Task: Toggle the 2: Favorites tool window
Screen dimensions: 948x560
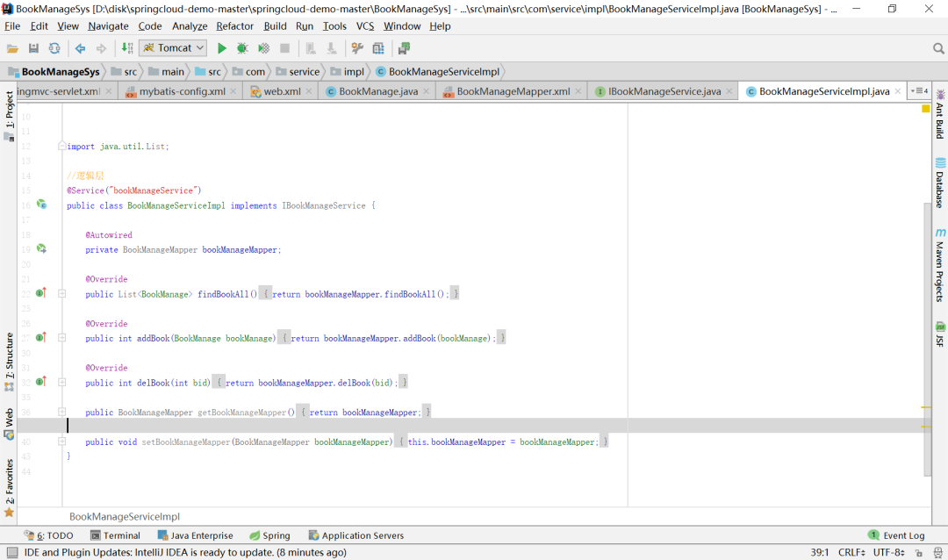Action: 9,488
